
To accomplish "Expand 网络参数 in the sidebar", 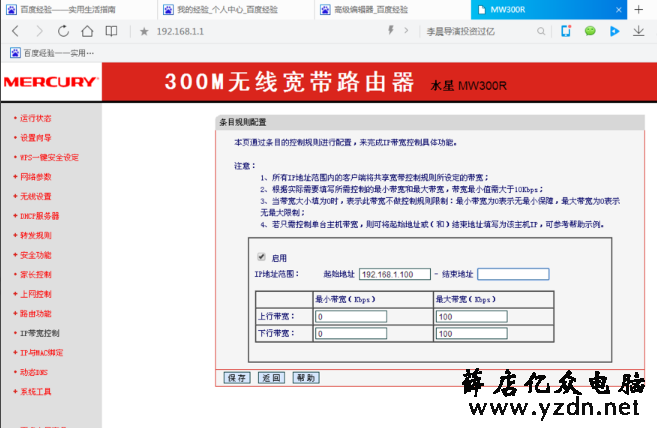I will click(x=35, y=177).
